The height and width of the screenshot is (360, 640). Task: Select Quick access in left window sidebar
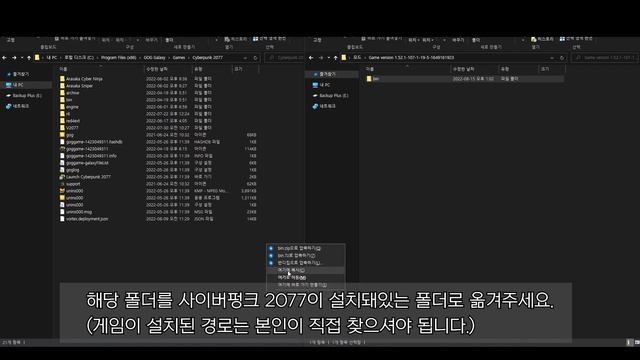point(21,74)
